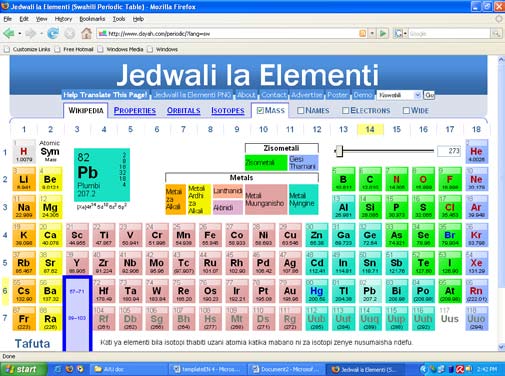505x376 pixels.
Task: Click the Help Translate This Page link
Action: (x=105, y=95)
